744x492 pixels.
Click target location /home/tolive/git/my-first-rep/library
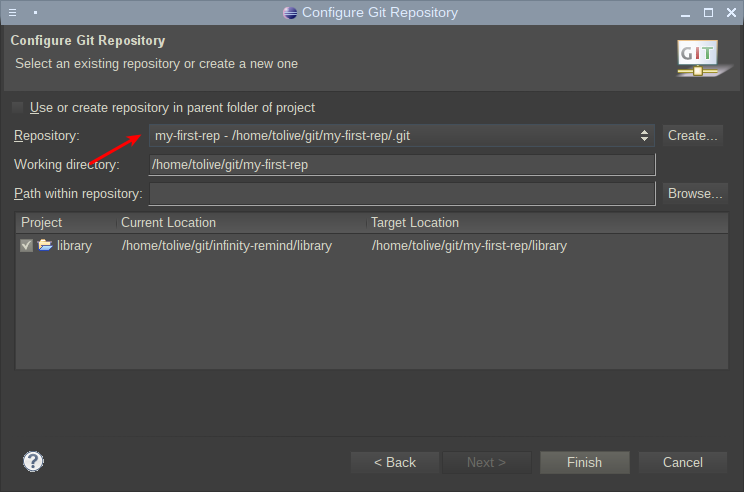point(469,246)
